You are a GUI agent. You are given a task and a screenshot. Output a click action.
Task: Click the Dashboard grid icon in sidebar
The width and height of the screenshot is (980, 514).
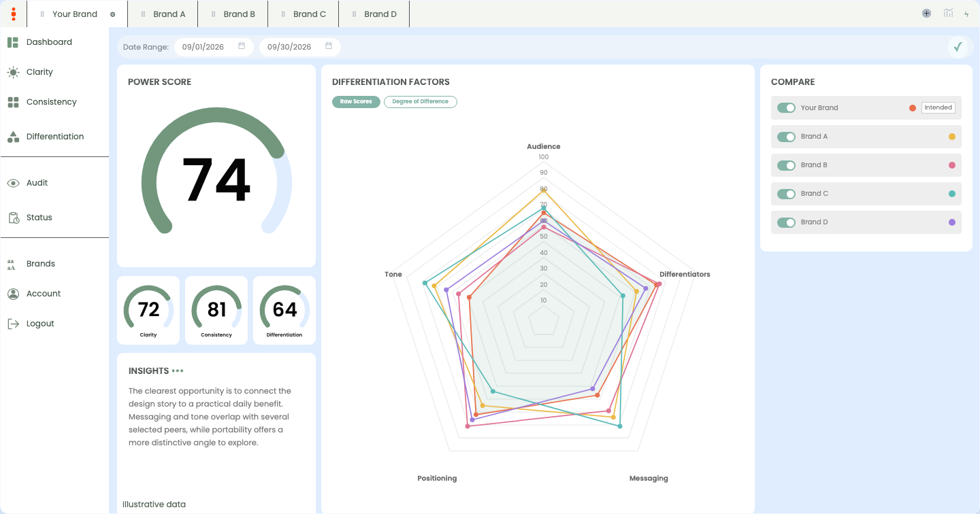click(x=13, y=42)
